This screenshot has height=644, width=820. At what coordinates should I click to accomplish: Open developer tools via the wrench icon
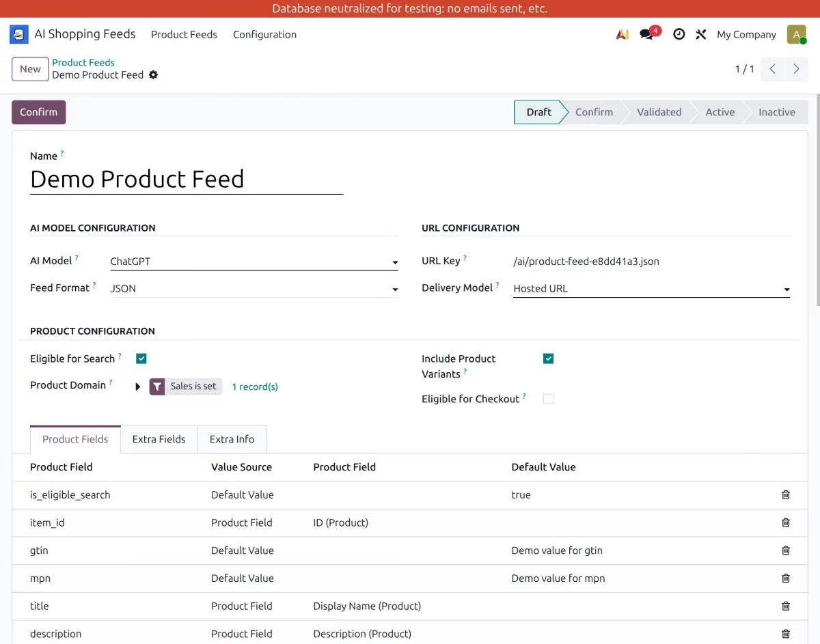point(700,34)
